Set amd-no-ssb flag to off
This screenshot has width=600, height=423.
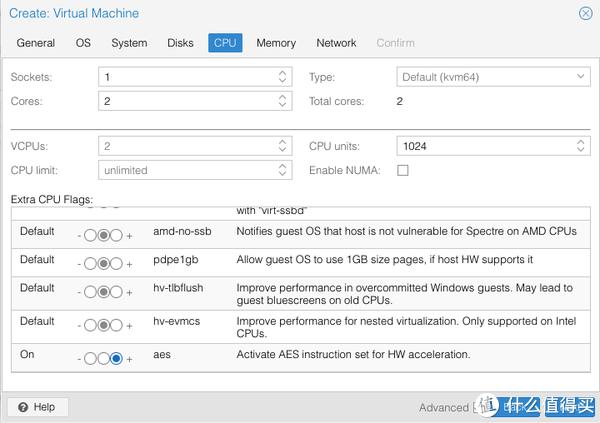coord(90,235)
